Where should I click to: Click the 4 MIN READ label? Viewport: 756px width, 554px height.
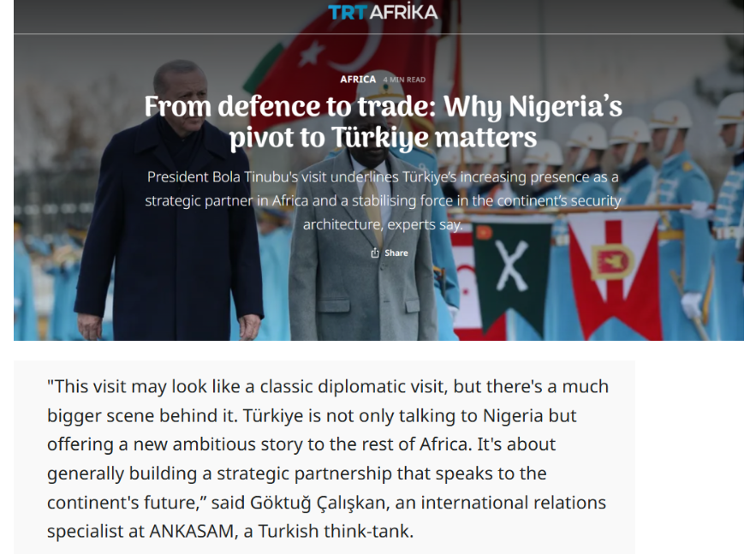pyautogui.click(x=404, y=80)
